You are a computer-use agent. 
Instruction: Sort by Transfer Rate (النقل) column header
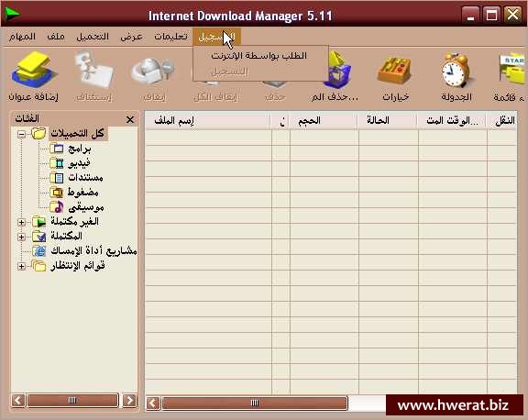pyautogui.click(x=502, y=120)
